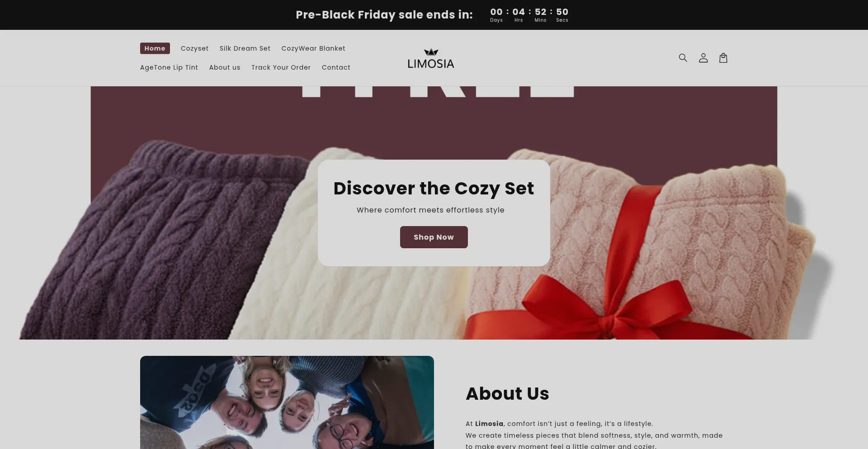Go to the Home menu item
Image resolution: width=868 pixels, height=449 pixels.
[155, 48]
